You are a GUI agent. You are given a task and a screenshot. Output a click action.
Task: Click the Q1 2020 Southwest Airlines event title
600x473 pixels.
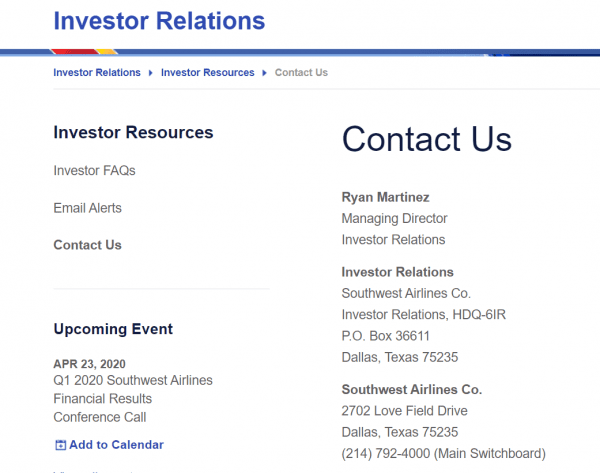tap(133, 380)
